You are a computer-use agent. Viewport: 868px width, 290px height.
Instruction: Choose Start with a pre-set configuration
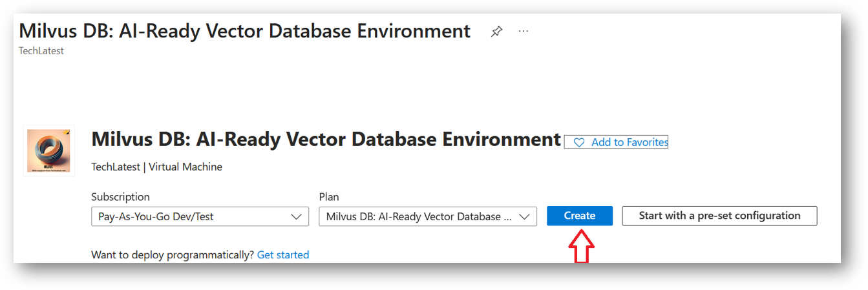coord(719,216)
